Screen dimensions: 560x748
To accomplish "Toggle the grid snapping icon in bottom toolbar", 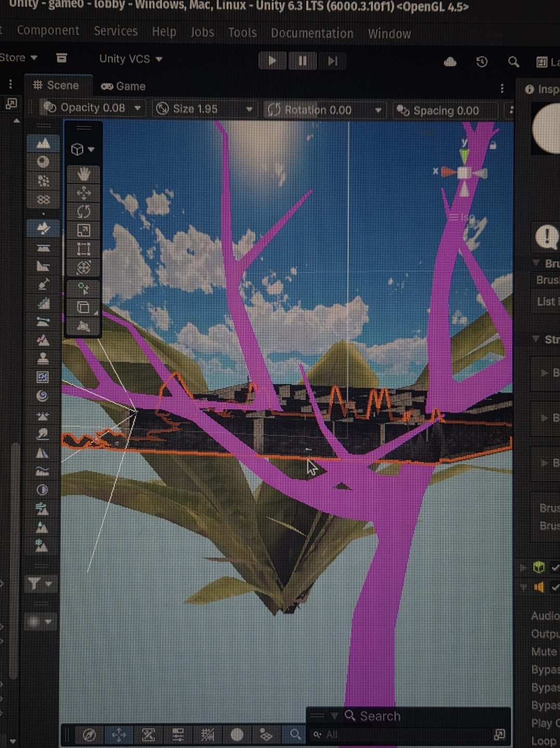I will click(x=208, y=734).
